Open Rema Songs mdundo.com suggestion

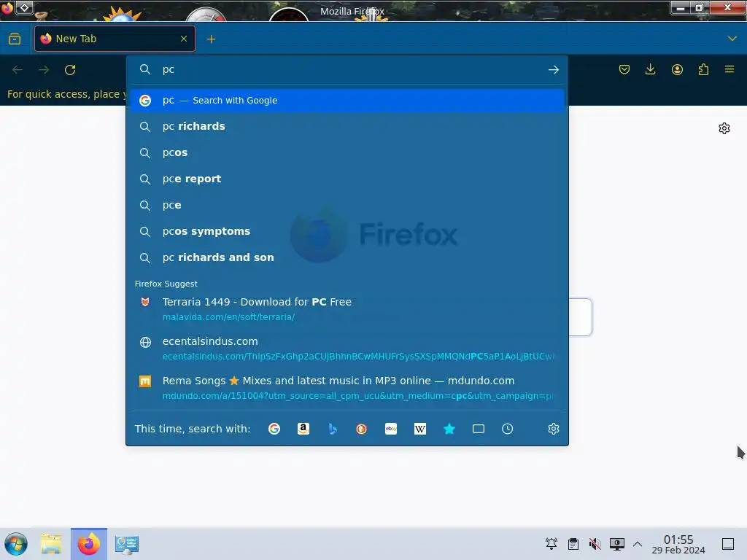(x=347, y=388)
